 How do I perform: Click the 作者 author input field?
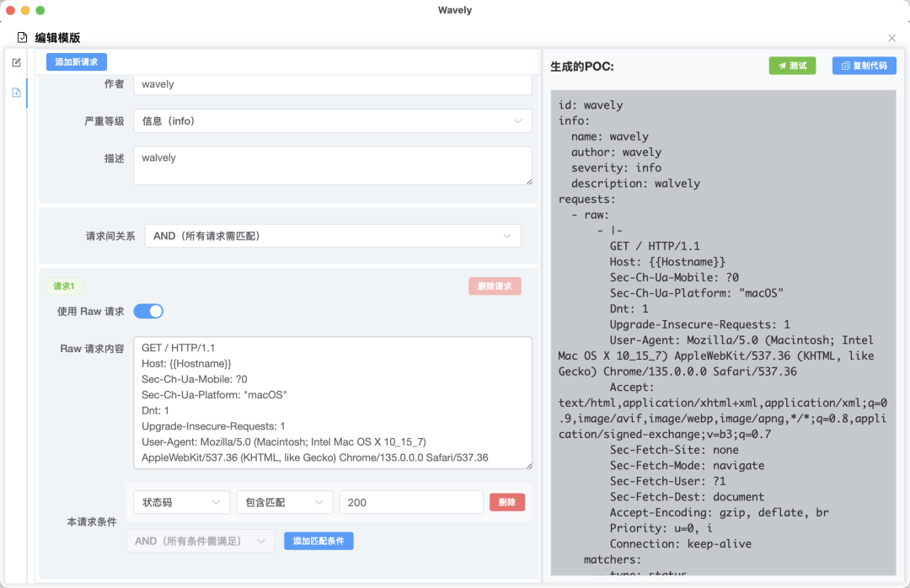[333, 84]
